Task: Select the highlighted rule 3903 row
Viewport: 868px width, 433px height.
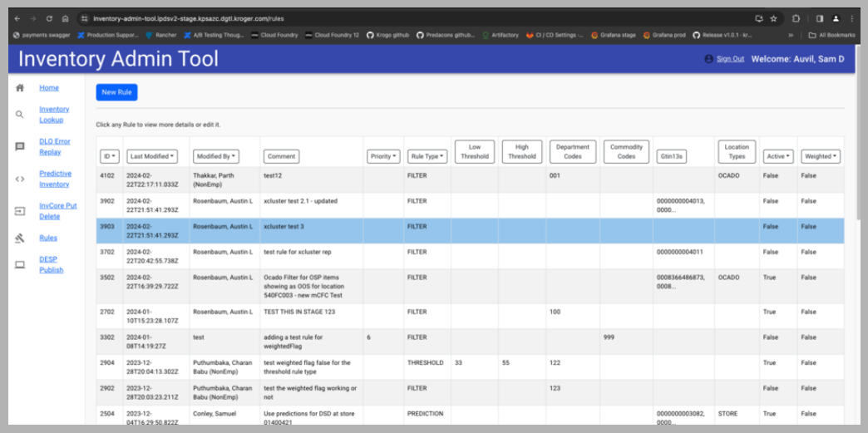Action: coord(470,231)
